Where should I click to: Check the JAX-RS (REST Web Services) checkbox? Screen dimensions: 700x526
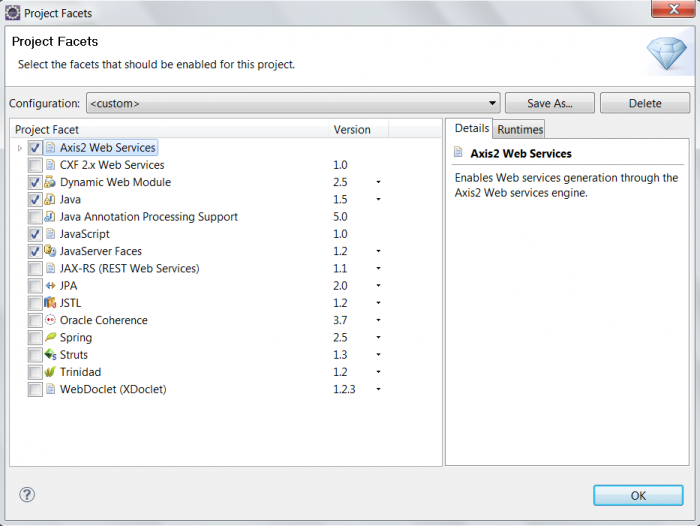[x=35, y=269]
